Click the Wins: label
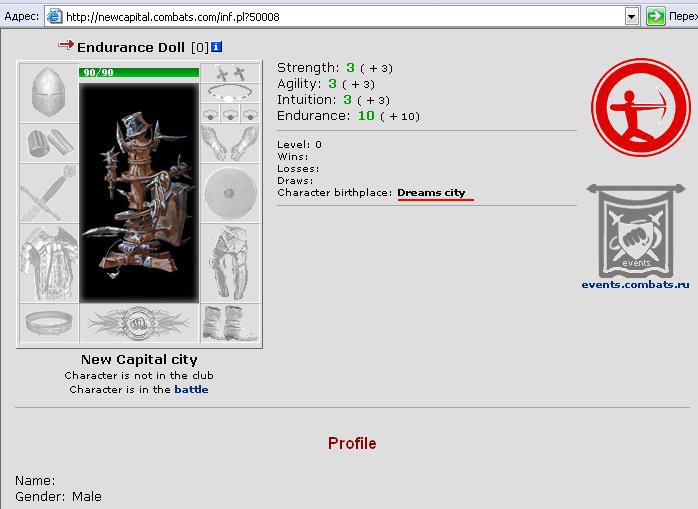The width and height of the screenshot is (698, 509). (292, 156)
